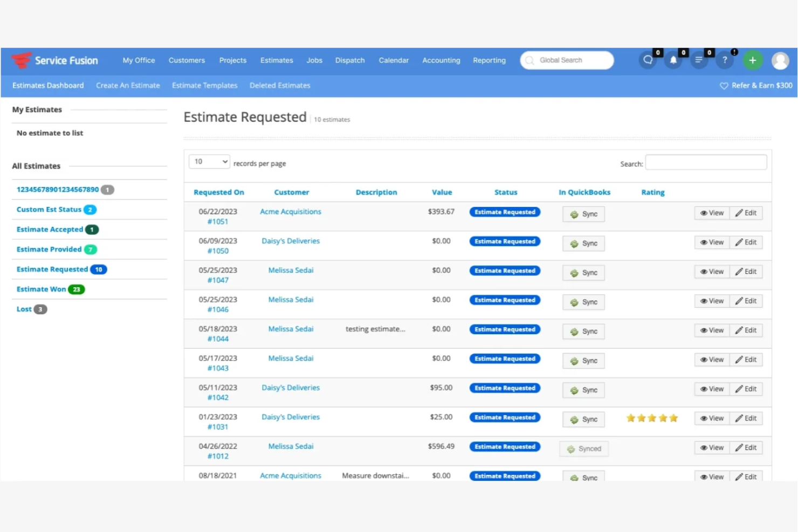Open the records per page dropdown
The height and width of the screenshot is (532, 798).
pyautogui.click(x=209, y=161)
